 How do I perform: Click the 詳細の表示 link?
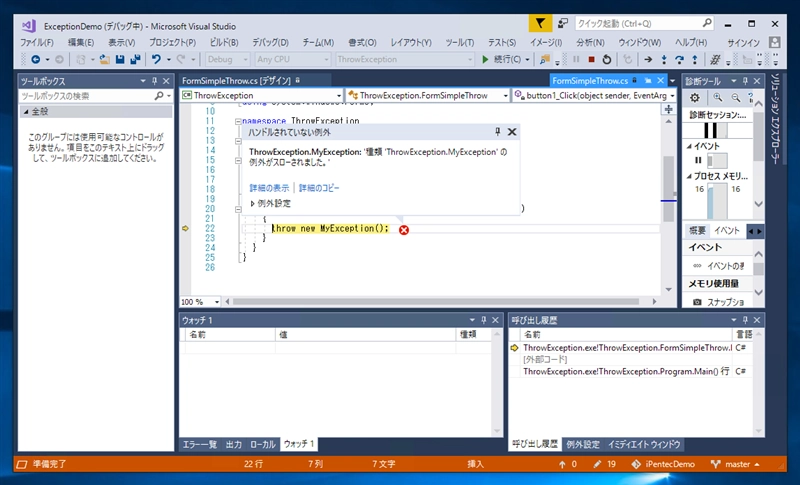click(269, 188)
